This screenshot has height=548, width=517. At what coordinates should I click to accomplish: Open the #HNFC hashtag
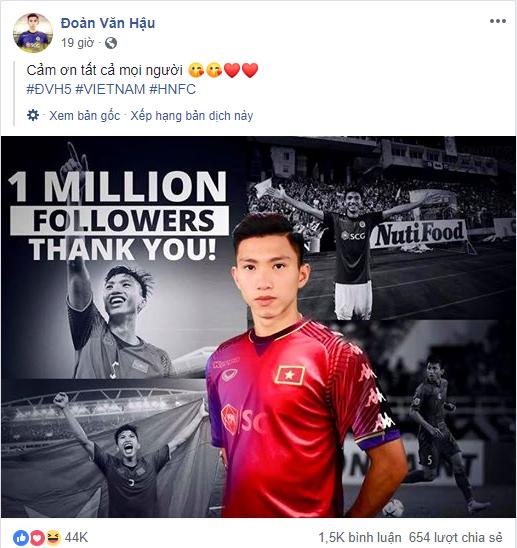coord(172,89)
